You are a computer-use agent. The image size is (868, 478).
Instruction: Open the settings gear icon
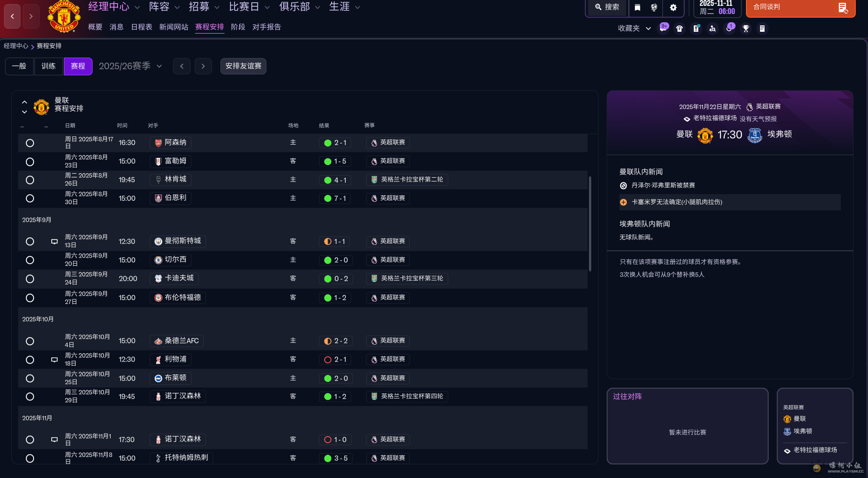click(673, 7)
